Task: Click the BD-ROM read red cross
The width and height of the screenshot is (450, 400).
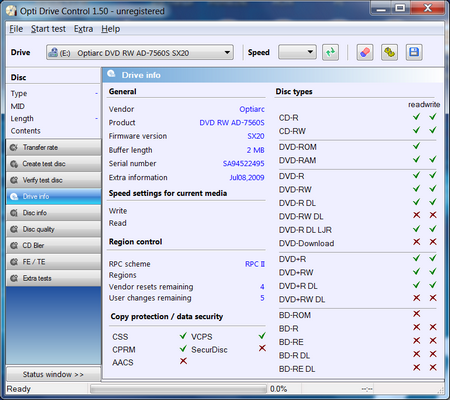Action: 417,314
